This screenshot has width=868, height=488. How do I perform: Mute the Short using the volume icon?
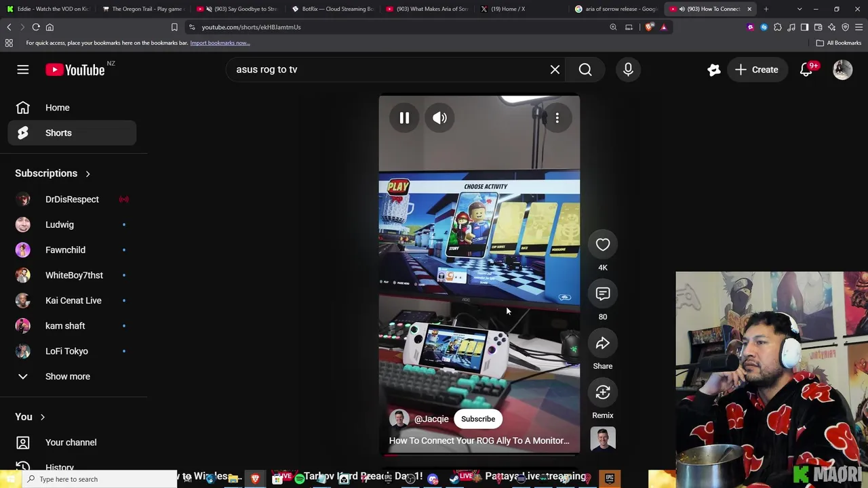tap(440, 118)
